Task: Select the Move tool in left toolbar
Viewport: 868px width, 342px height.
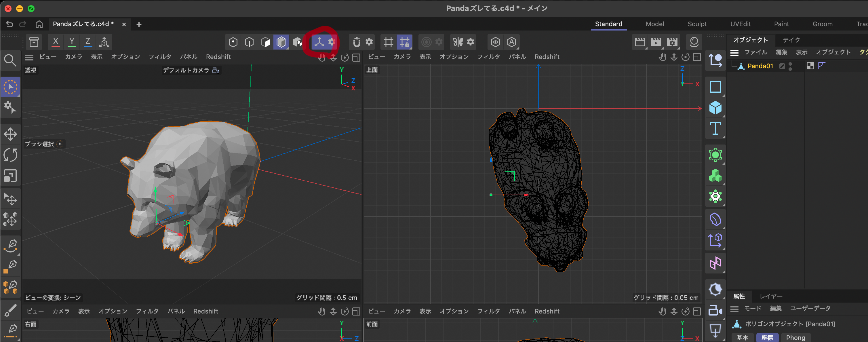Action: 10,134
